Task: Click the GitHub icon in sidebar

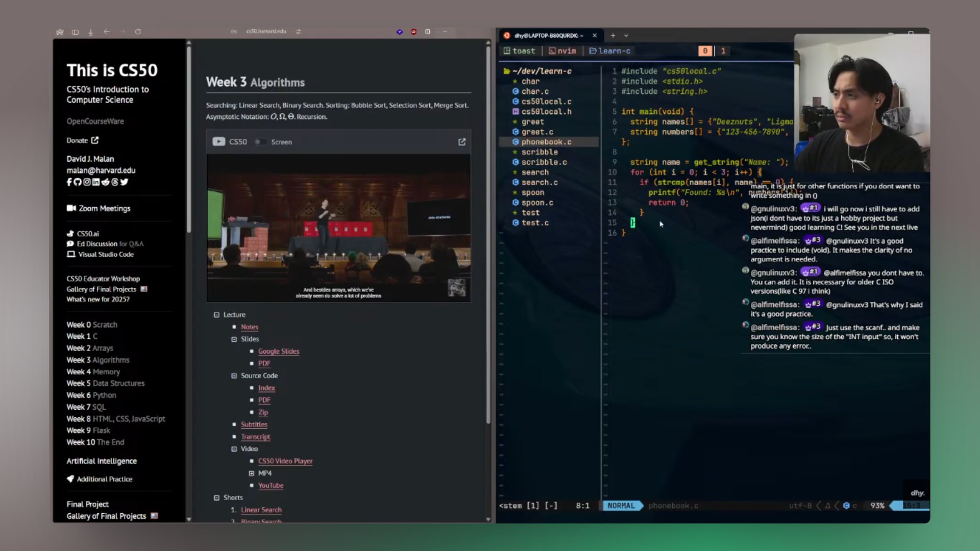Action: point(78,182)
